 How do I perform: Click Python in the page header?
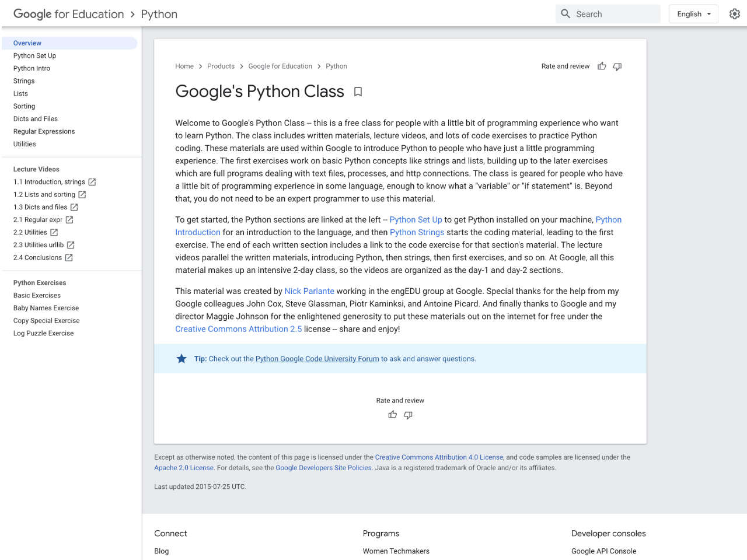[x=159, y=14]
